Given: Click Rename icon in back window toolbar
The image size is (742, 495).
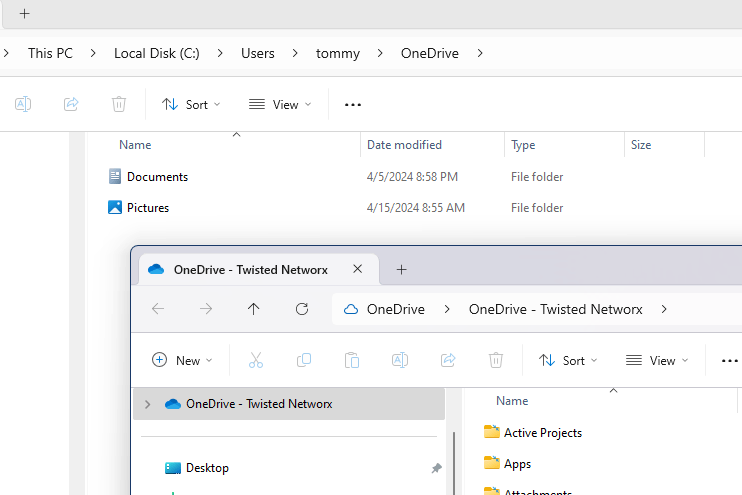Looking at the screenshot, I should [23, 104].
